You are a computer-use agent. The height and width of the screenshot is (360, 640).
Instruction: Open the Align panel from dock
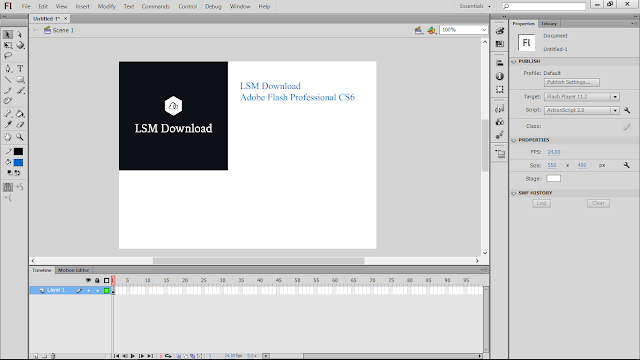500,63
